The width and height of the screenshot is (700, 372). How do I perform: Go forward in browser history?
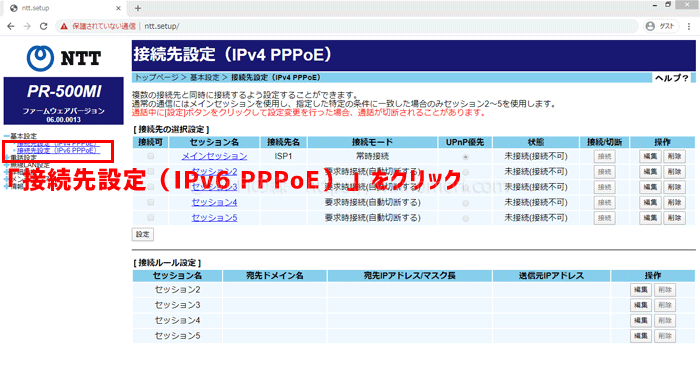[27, 26]
